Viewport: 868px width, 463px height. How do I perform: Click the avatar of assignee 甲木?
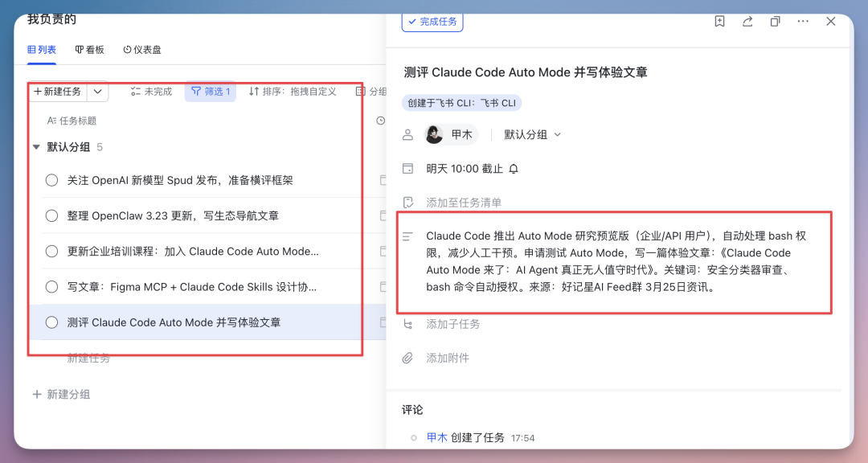[434, 134]
